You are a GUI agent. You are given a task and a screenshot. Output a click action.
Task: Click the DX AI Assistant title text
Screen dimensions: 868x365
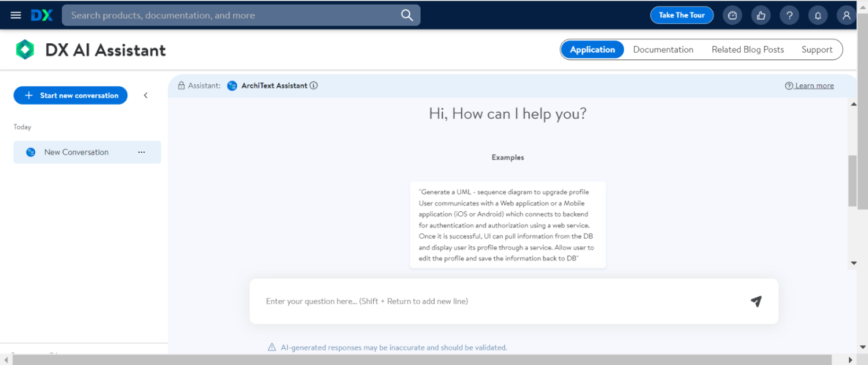pyautogui.click(x=105, y=50)
